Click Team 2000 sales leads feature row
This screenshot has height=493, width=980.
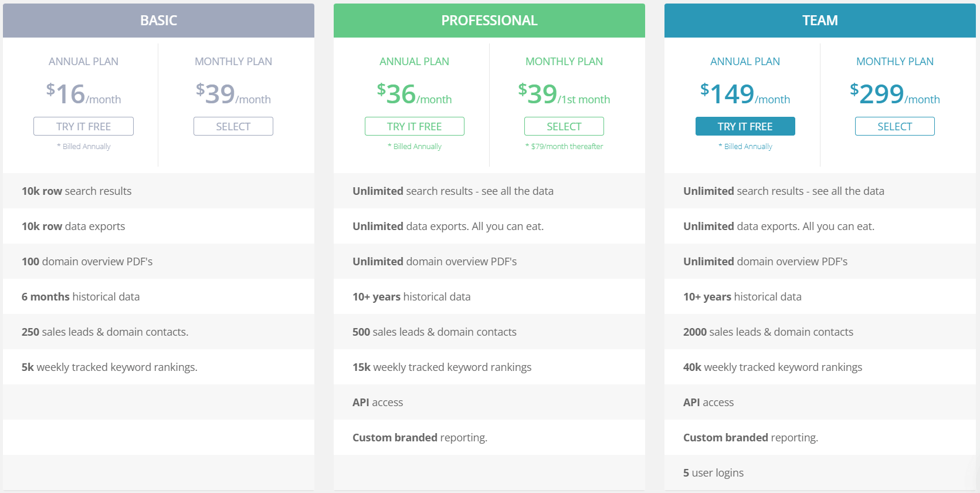pos(820,332)
